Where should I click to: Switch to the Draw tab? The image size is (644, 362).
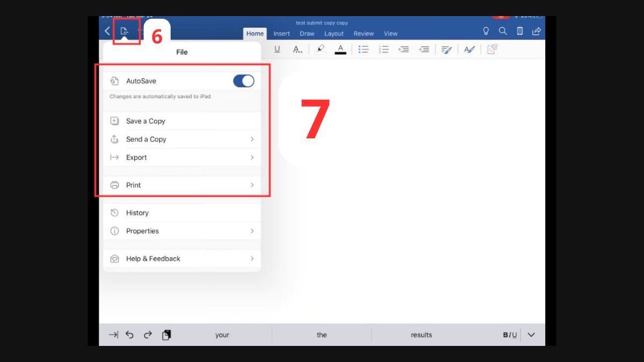tap(307, 33)
